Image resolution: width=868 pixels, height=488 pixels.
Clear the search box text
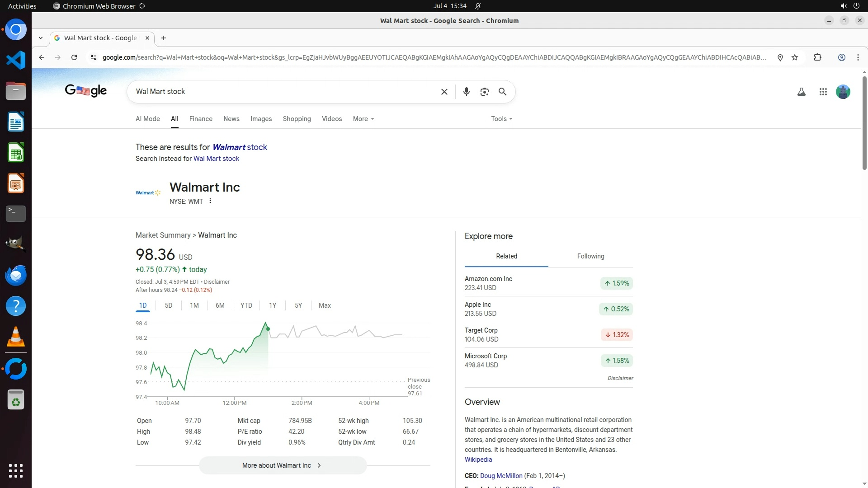click(444, 92)
